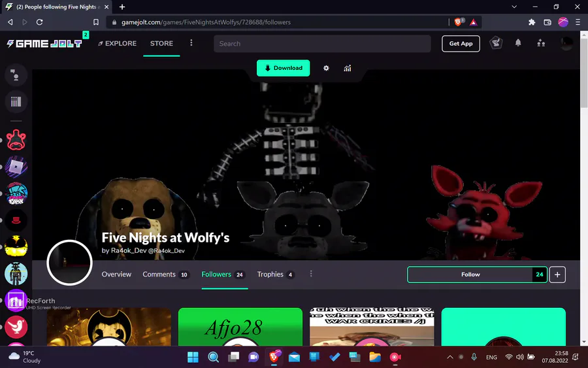
Task: Open the red robot community in sidebar
Action: (16, 139)
